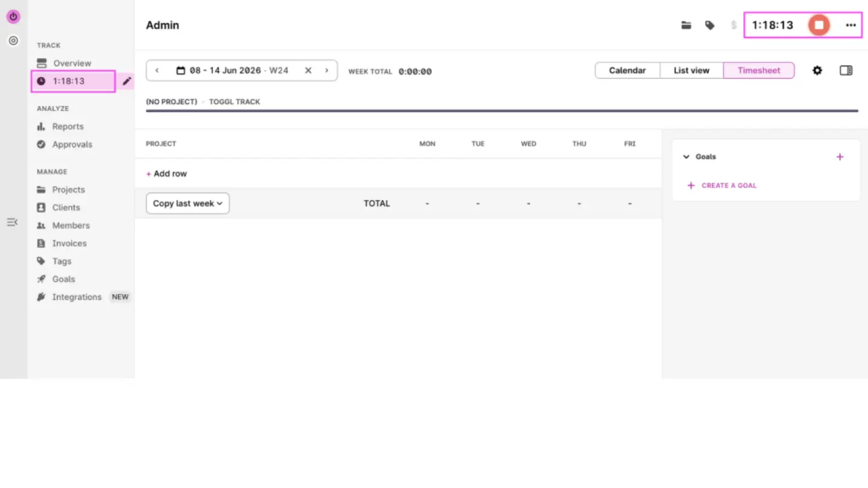Open the Copy last week dropdown
868x488 pixels.
pyautogui.click(x=187, y=204)
